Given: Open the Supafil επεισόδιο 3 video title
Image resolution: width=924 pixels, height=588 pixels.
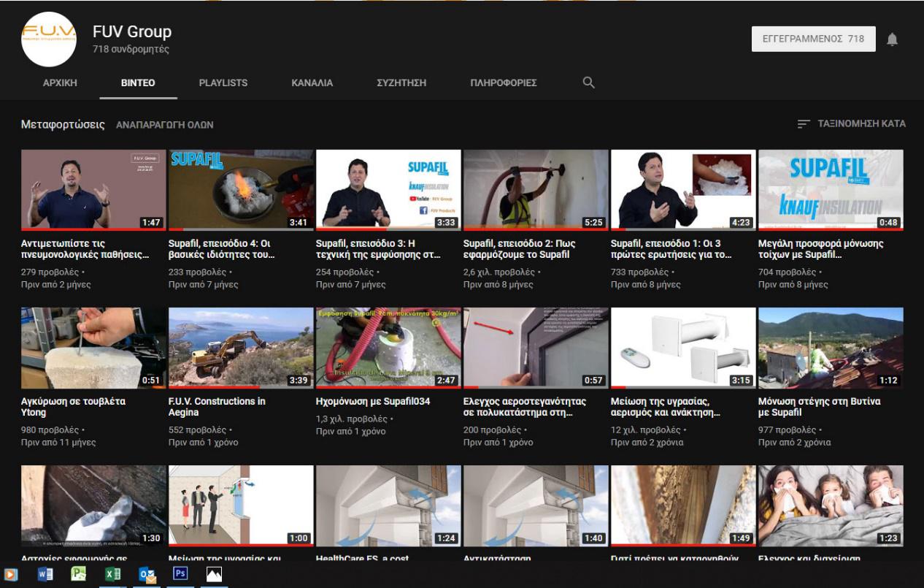Looking at the screenshot, I should 378,249.
